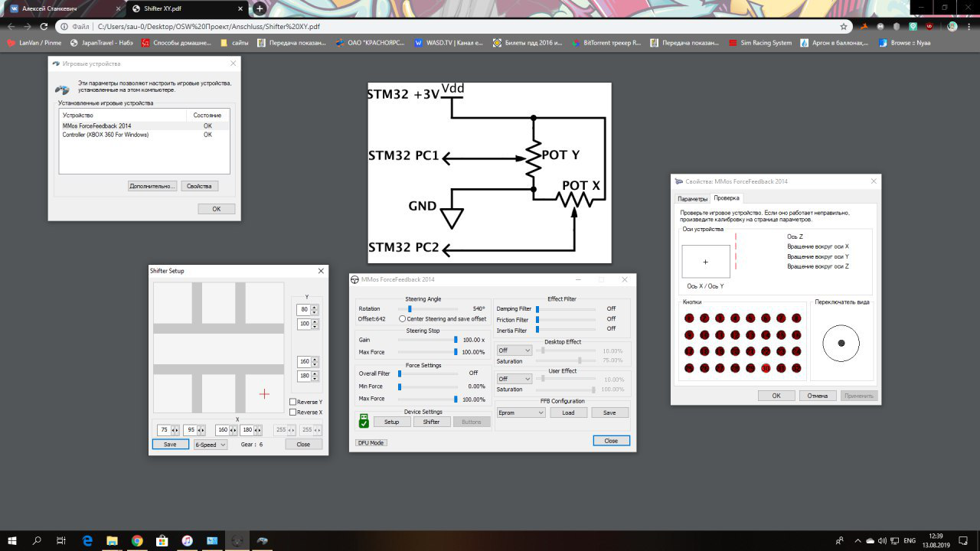Click the uBlock Origin extension icon
The width and height of the screenshot is (980, 551).
929,26
